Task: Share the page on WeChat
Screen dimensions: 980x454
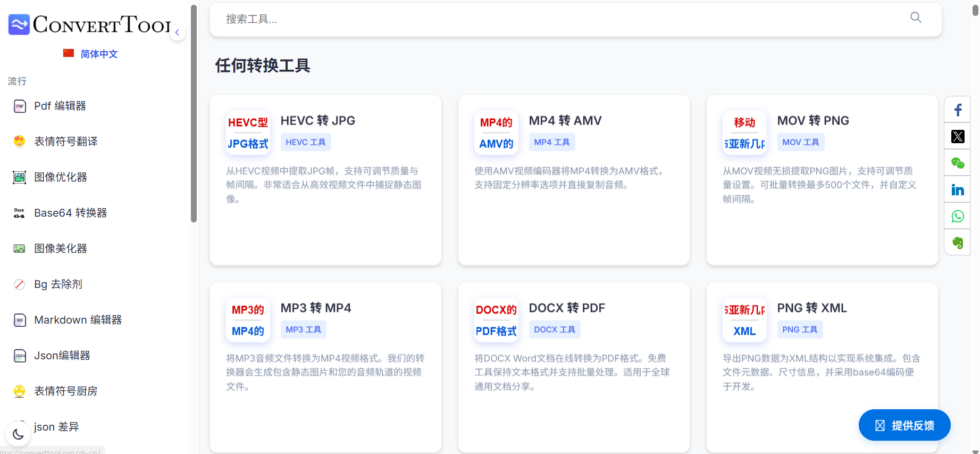Action: tap(958, 163)
